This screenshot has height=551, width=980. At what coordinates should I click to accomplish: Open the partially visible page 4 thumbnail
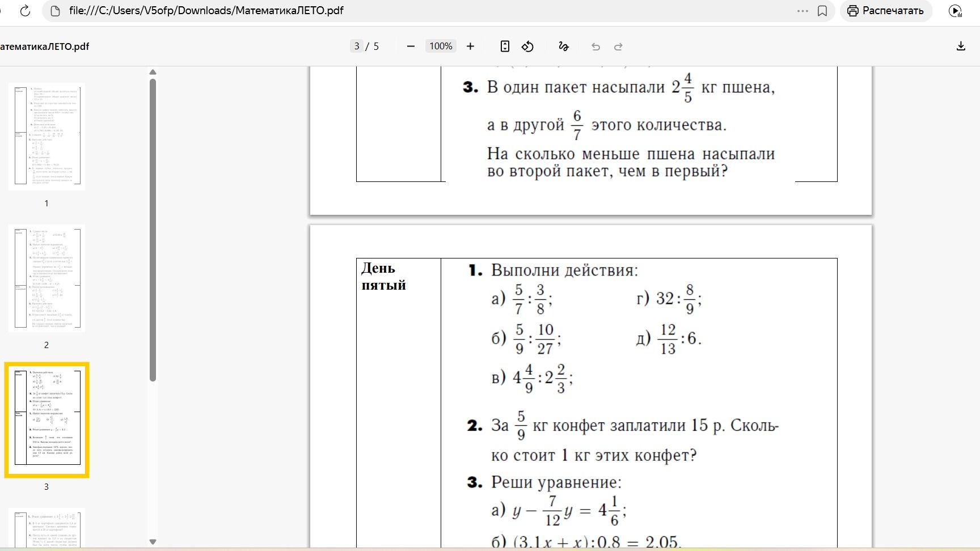point(47,528)
